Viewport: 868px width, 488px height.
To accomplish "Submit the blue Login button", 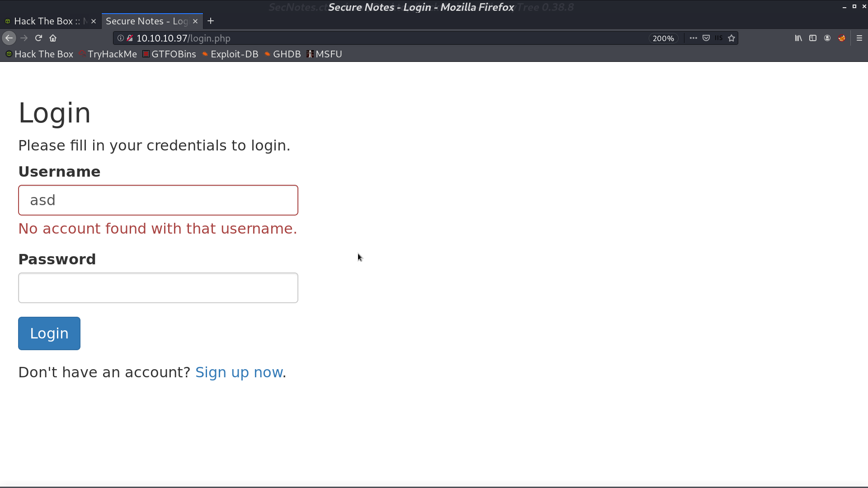I will point(49,333).
